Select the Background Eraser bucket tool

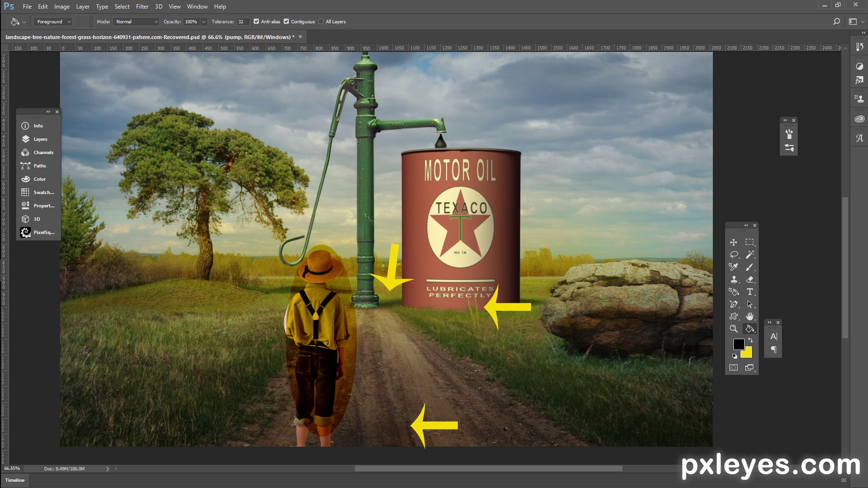point(733,292)
